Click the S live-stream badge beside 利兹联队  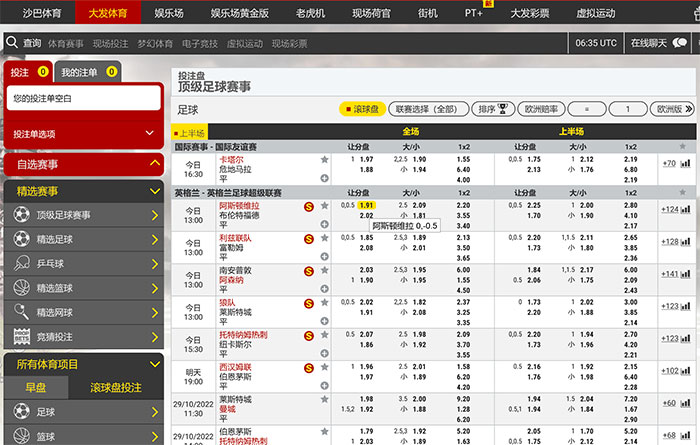(309, 238)
